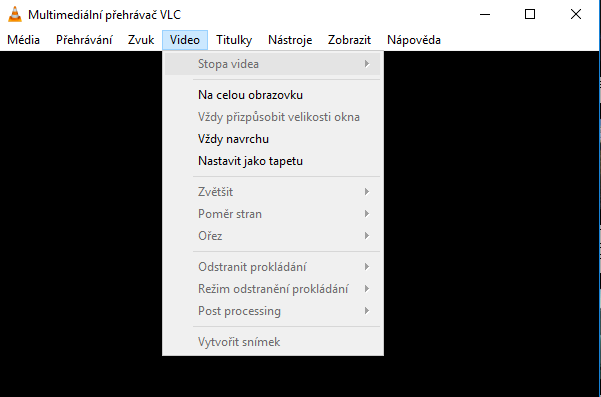Screen dimensions: 601x397
Task: Open the Nápověda menu
Action: point(414,40)
